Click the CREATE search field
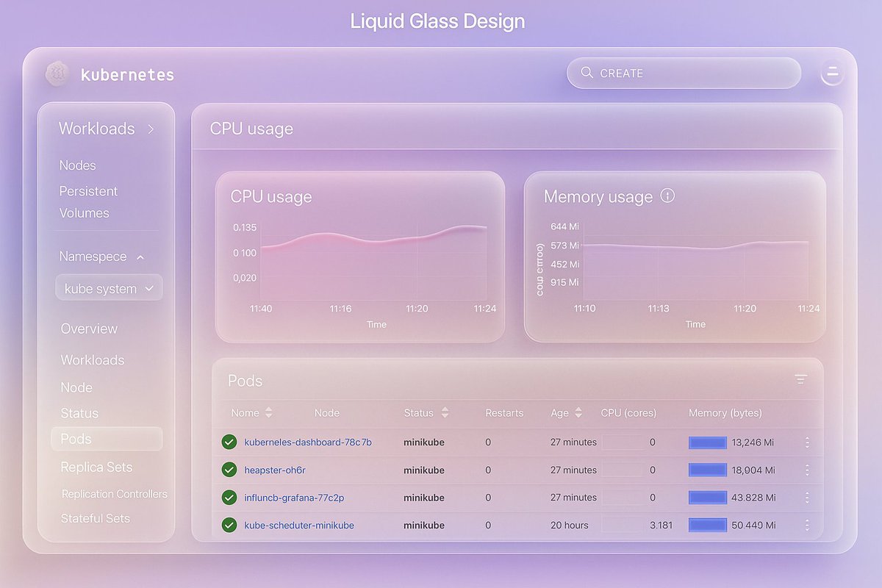The image size is (882, 588). 684,73
